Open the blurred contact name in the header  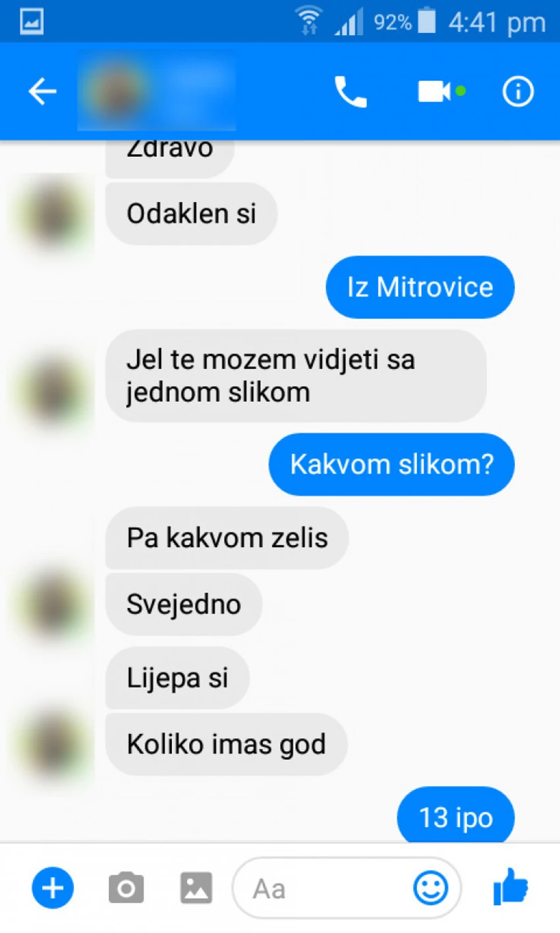[x=157, y=92]
